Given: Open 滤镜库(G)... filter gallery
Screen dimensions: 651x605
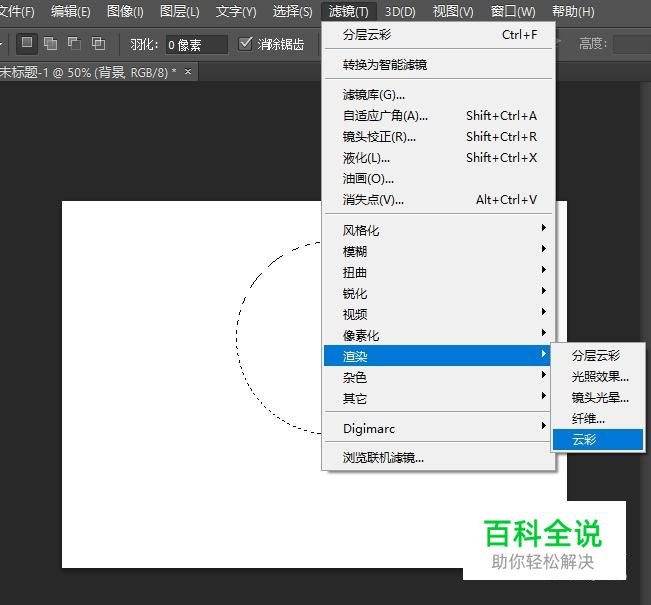Looking at the screenshot, I should tap(438, 95).
